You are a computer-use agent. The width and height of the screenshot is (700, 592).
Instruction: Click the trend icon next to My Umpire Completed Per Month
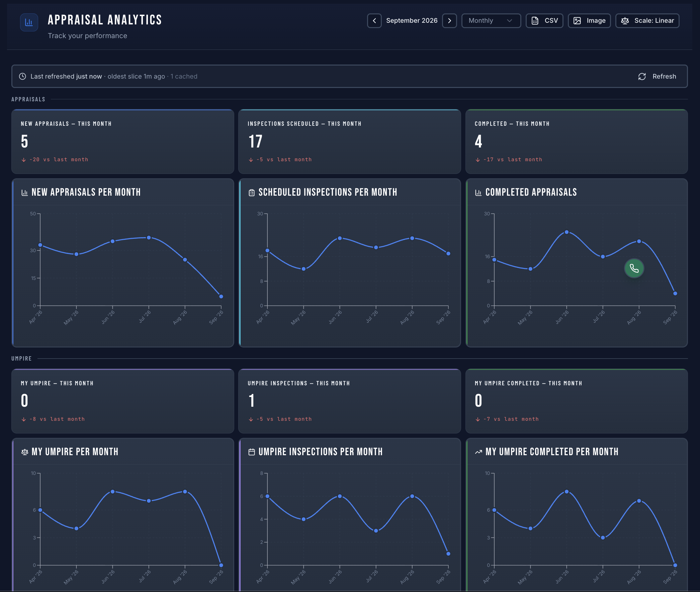[x=478, y=452]
